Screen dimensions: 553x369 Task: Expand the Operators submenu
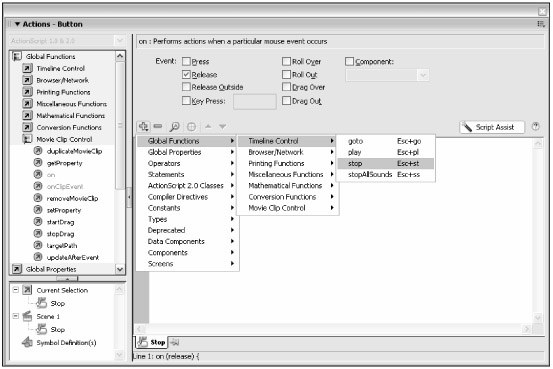pyautogui.click(x=188, y=163)
